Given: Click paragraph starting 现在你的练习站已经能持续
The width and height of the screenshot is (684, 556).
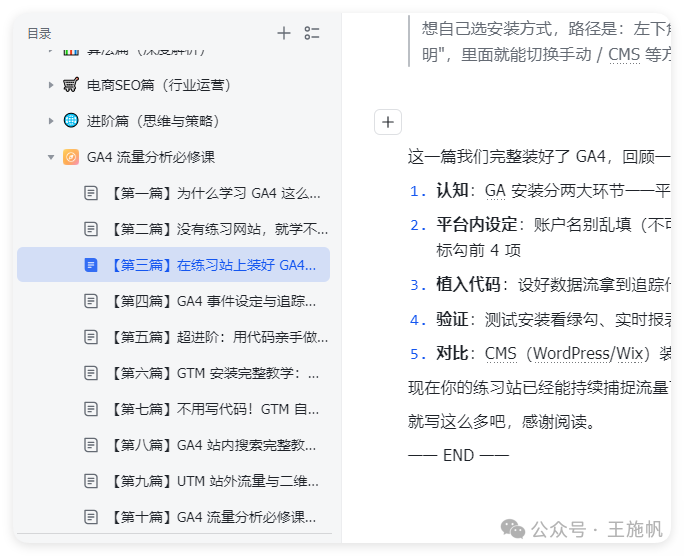Looking at the screenshot, I should click(539, 388).
